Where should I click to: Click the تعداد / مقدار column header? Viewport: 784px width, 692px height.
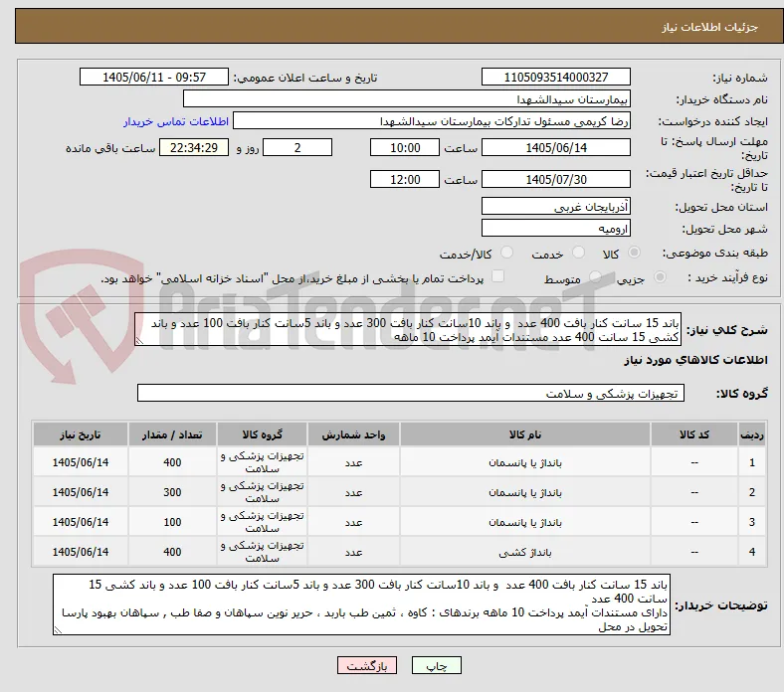(x=172, y=434)
